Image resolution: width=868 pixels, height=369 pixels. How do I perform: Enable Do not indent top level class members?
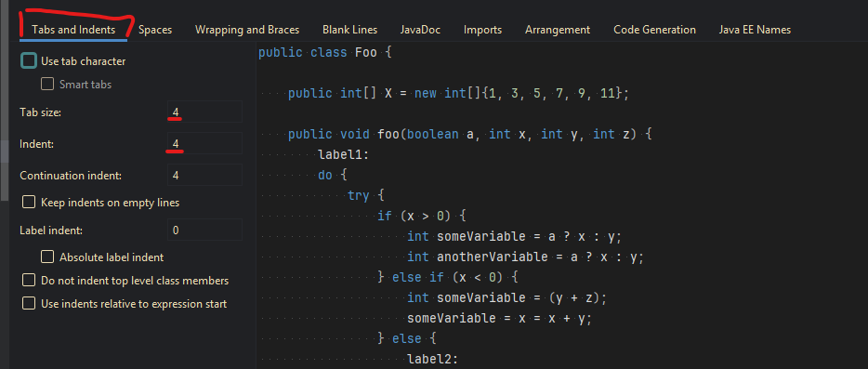pos(29,281)
